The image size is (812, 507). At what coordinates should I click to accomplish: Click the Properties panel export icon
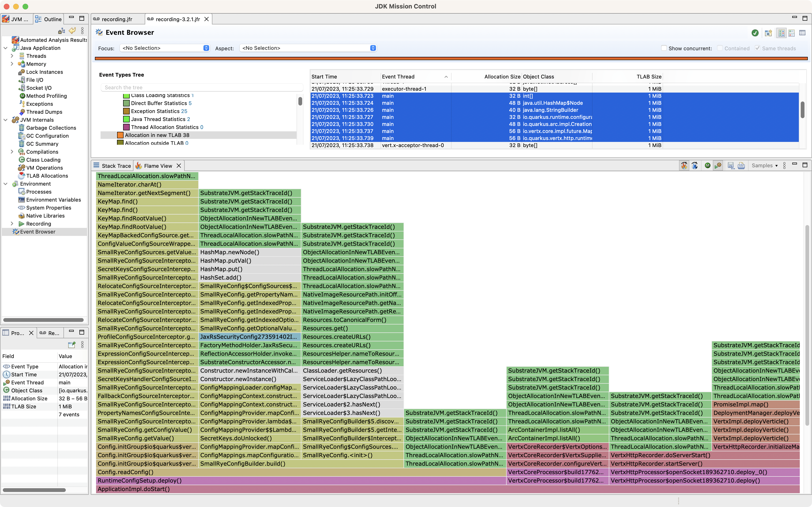tap(72, 345)
